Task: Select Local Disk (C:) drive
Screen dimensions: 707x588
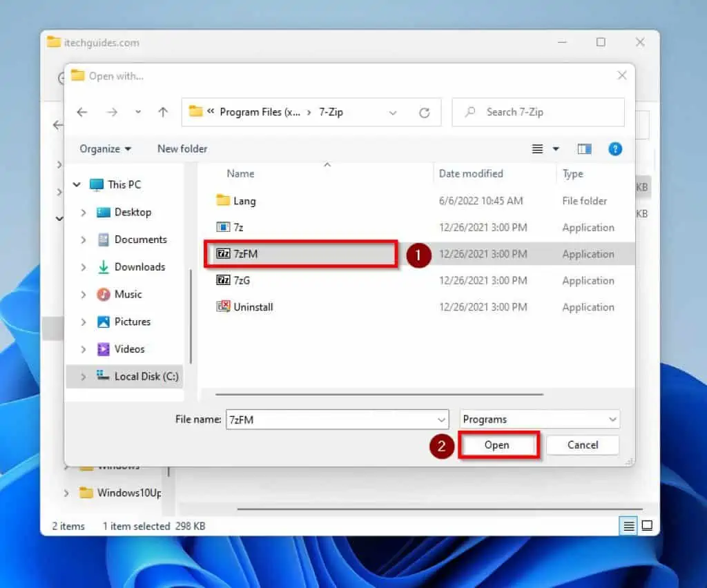Action: (x=146, y=376)
